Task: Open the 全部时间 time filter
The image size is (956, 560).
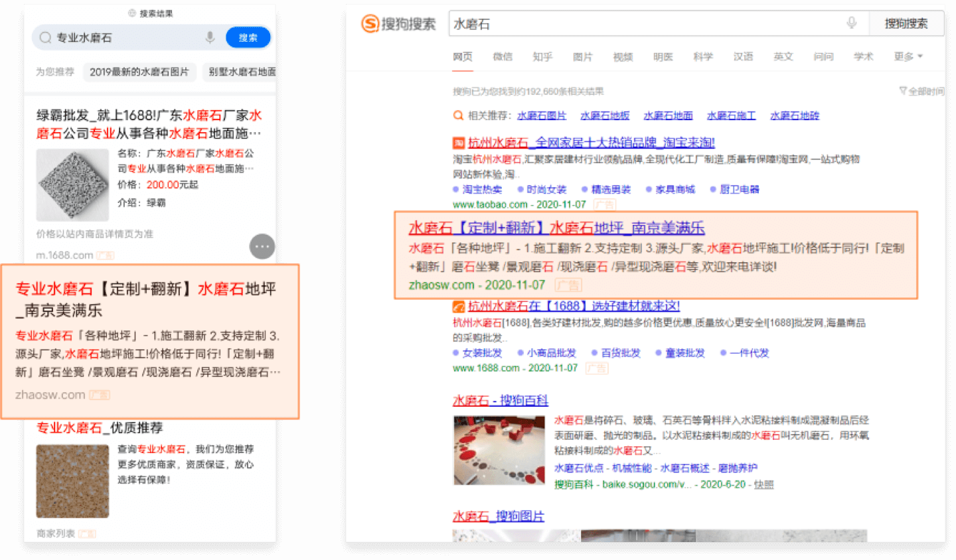Action: (921, 91)
